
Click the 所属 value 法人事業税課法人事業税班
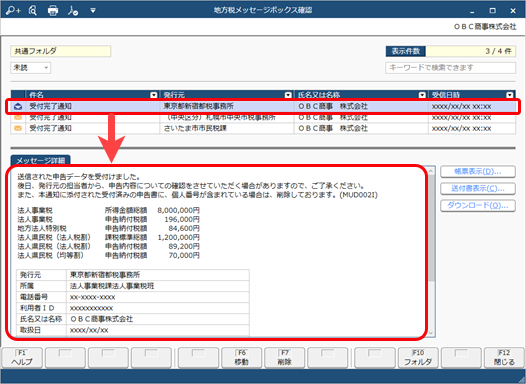[112, 286]
